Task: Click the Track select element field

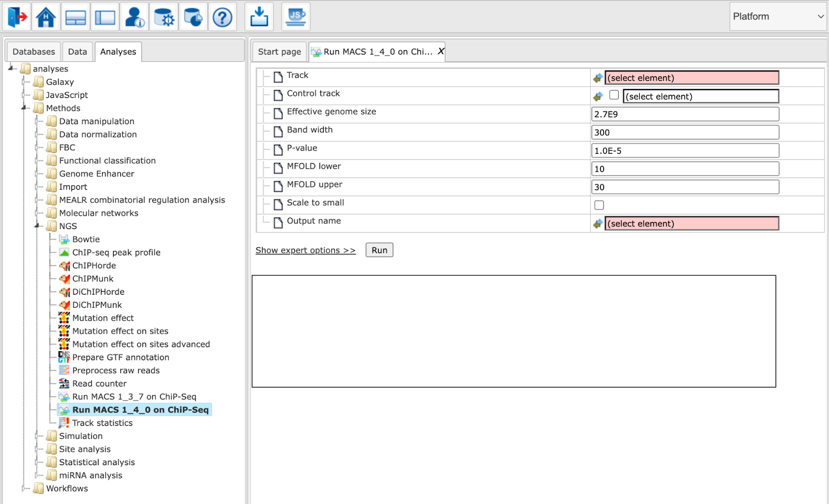Action: 692,78
